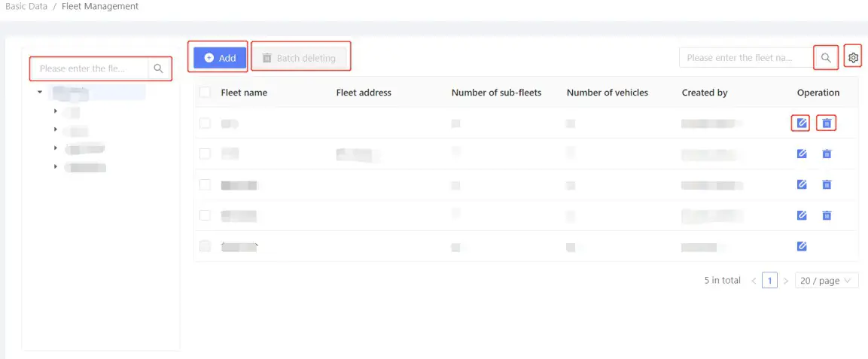Image resolution: width=868 pixels, height=359 pixels.
Task: Click the Fleet name column header
Action: click(244, 93)
